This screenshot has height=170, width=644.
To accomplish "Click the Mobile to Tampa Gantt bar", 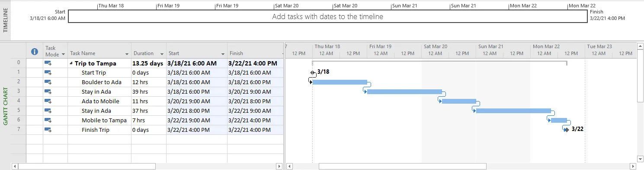I will pyautogui.click(x=559, y=120).
